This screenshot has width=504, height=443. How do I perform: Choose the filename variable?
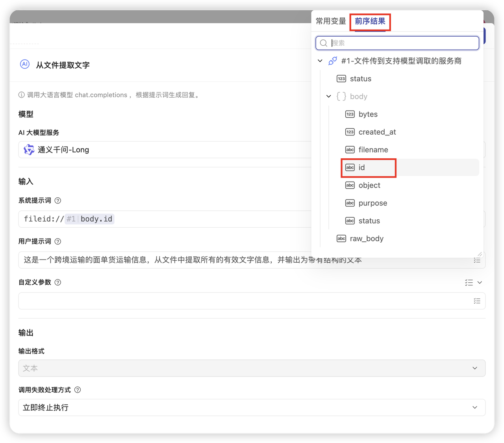tap(373, 150)
